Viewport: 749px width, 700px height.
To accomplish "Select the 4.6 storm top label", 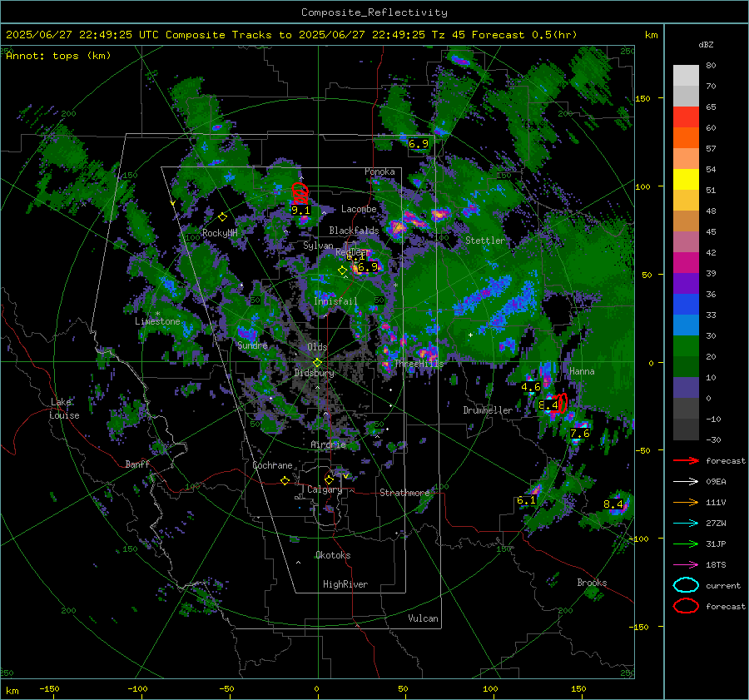I will (531, 387).
